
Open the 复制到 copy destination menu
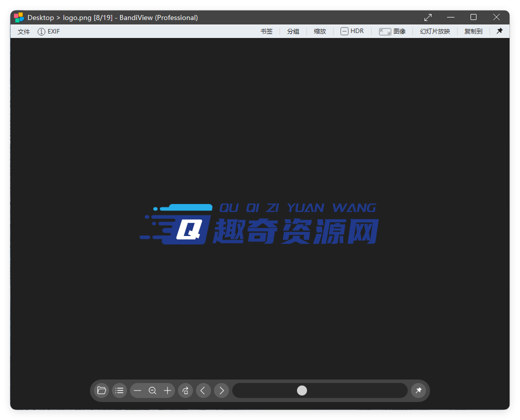point(473,31)
